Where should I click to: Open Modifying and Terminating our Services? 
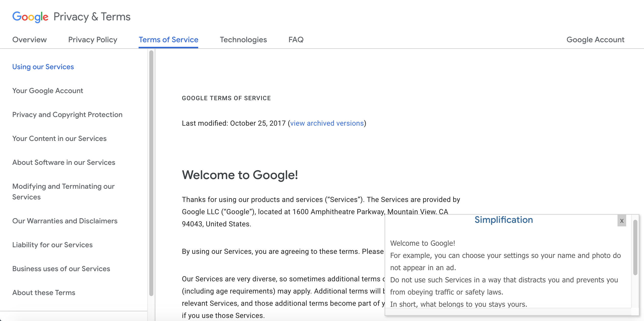[63, 192]
